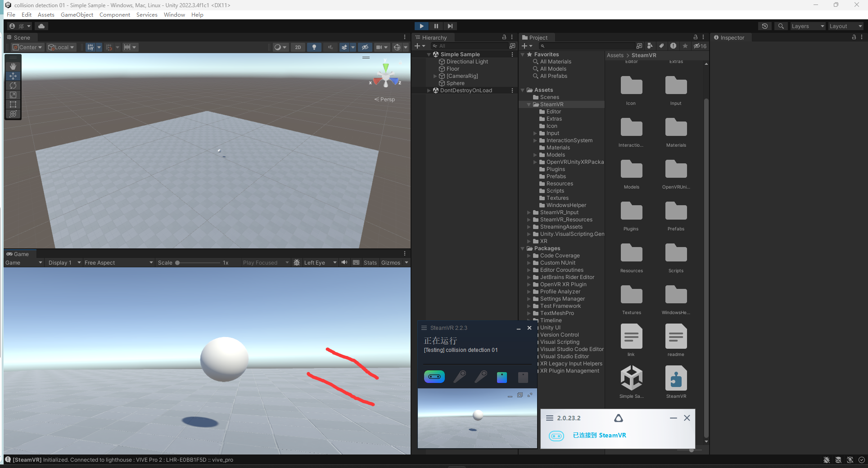The width and height of the screenshot is (868, 468).
Task: Toggle Scene lighting bulb
Action: point(314,47)
